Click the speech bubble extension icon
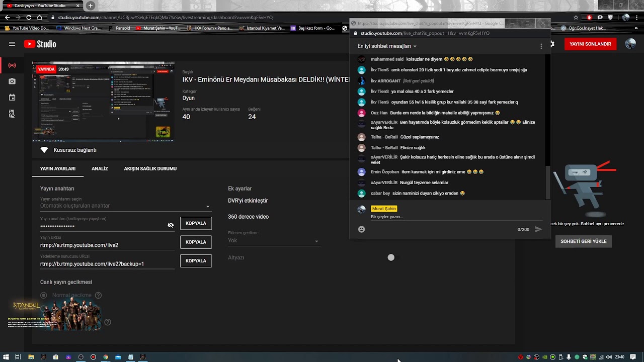Image resolution: width=644 pixels, height=362 pixels. point(600,17)
